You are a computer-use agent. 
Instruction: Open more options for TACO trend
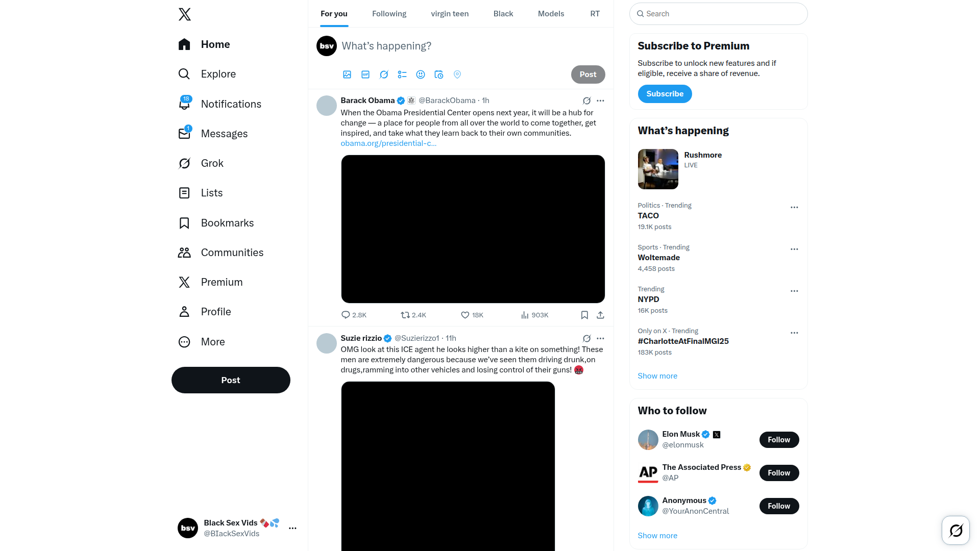pyautogui.click(x=794, y=208)
